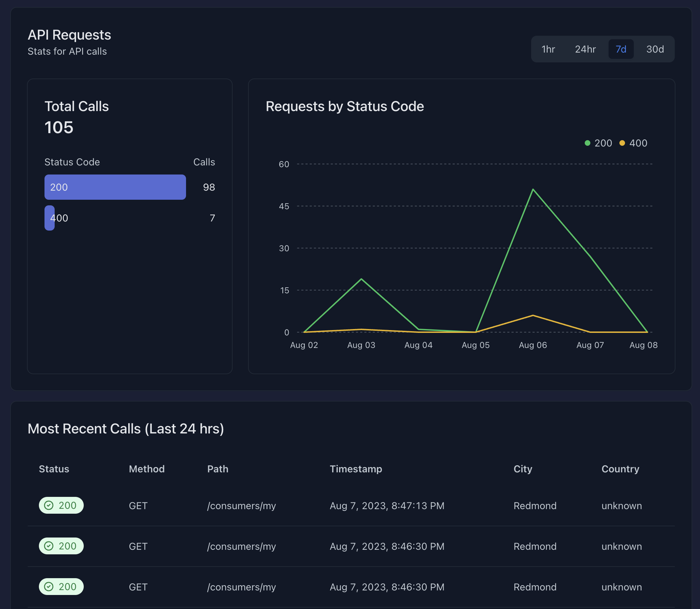
Task: Click the Aug 07 x-axis label
Action: tap(590, 345)
